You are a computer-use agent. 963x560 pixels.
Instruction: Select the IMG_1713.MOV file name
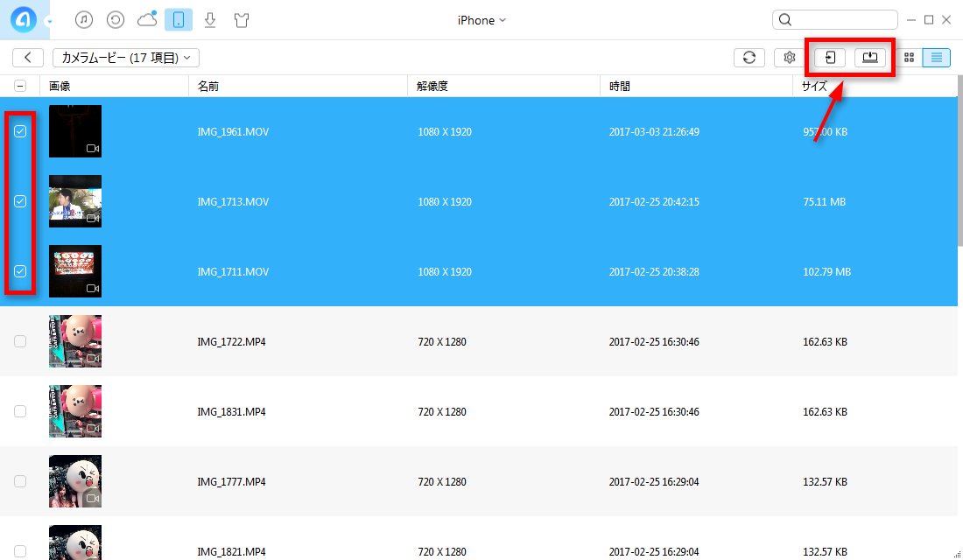click(x=233, y=202)
